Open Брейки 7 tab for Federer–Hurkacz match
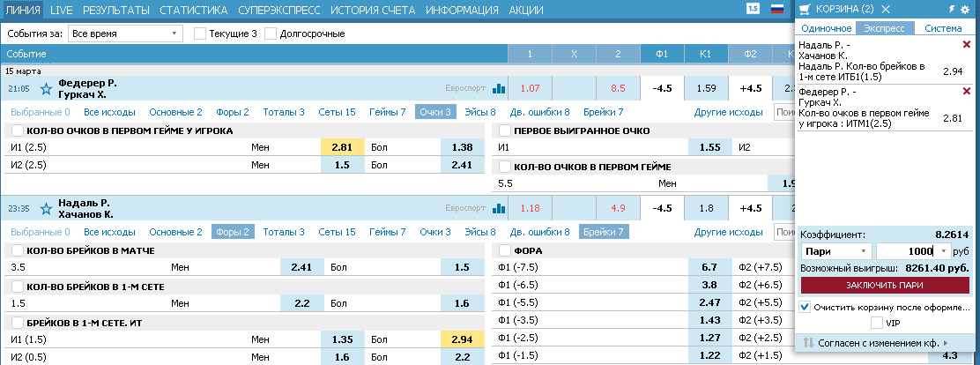 604,112
